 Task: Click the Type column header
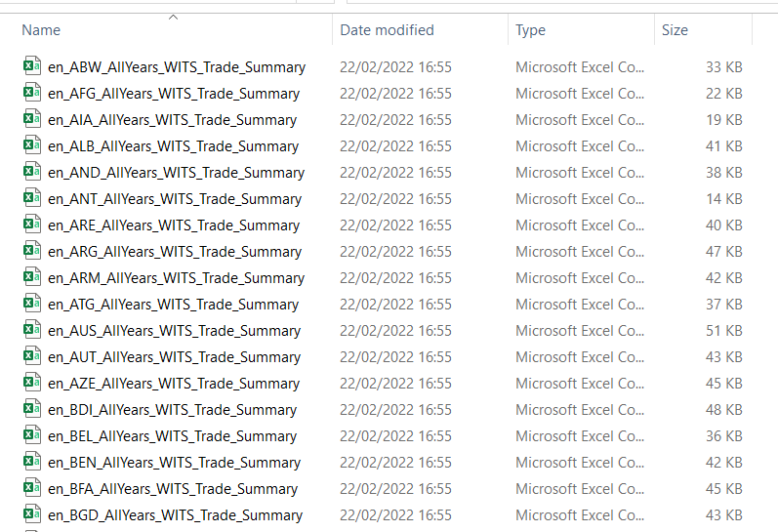click(530, 30)
